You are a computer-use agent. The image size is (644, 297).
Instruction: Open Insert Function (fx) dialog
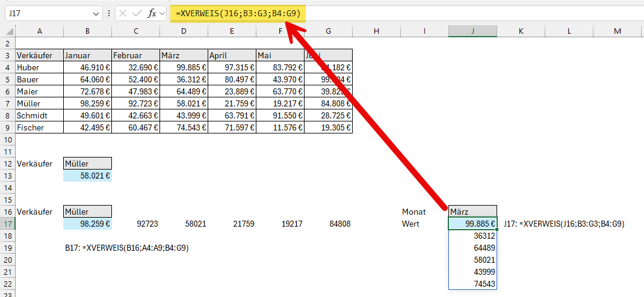pos(152,13)
